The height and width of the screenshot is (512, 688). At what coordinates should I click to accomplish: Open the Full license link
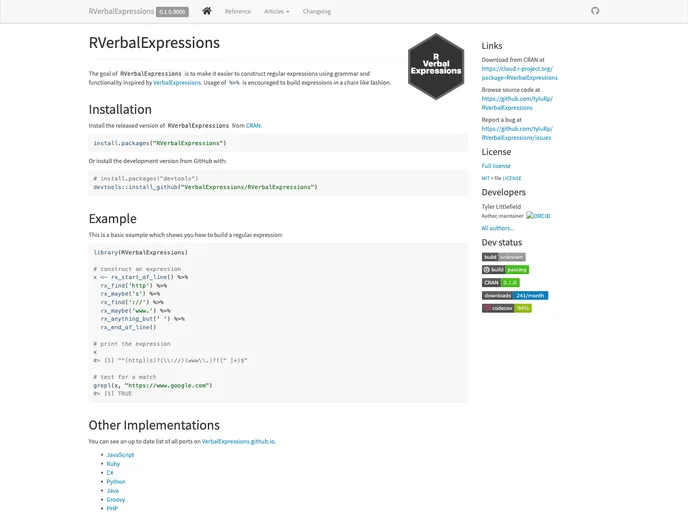(496, 166)
